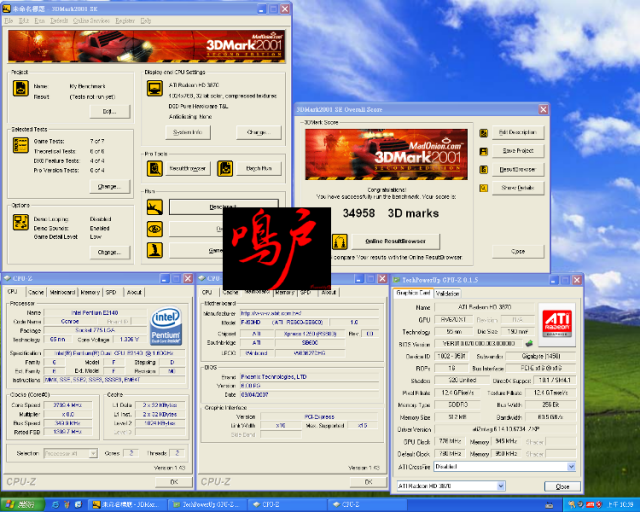Viewport: 640px width, 512px height.
Task: Click the Intel Pentium logo in CPU-Z
Action: (x=166, y=326)
